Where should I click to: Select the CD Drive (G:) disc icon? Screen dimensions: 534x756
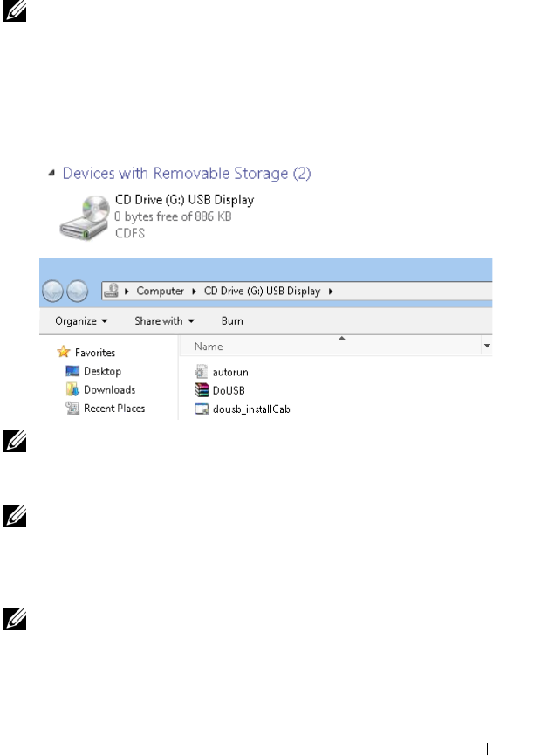85,217
